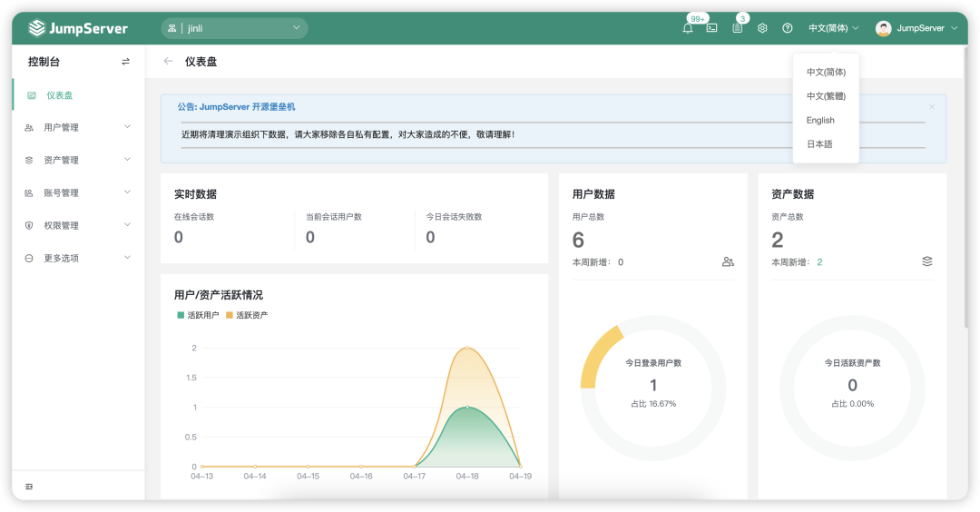Toggle the 中文(简体) language dropdown in header

[834, 28]
